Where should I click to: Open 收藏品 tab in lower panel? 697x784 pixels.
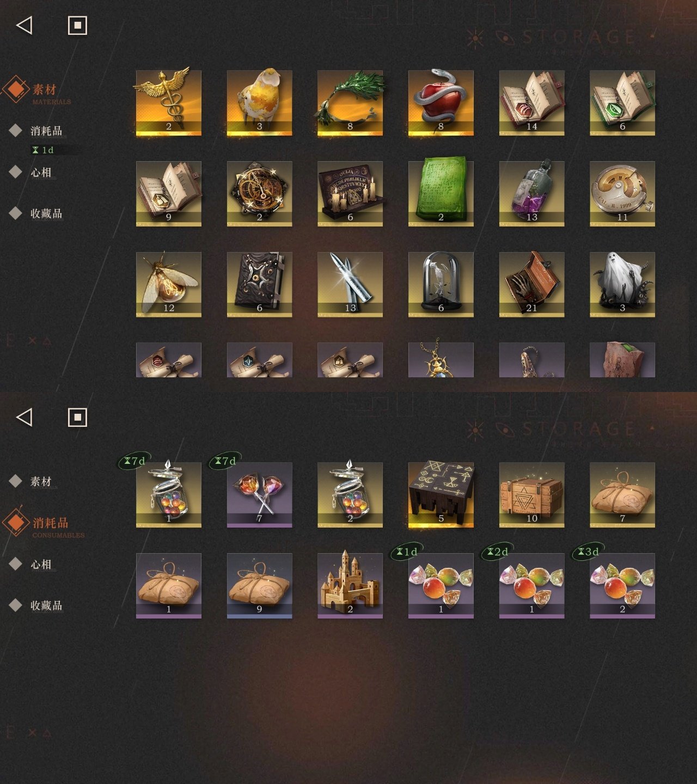click(46, 605)
